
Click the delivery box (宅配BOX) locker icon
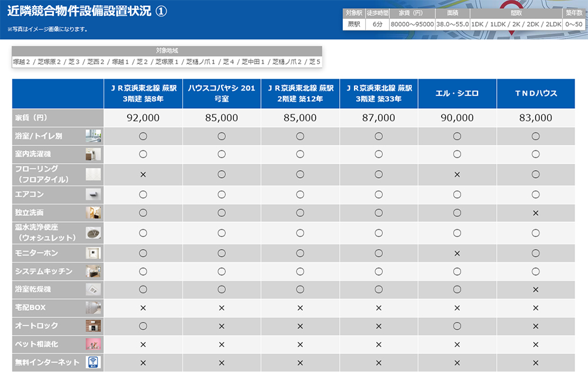[93, 307]
